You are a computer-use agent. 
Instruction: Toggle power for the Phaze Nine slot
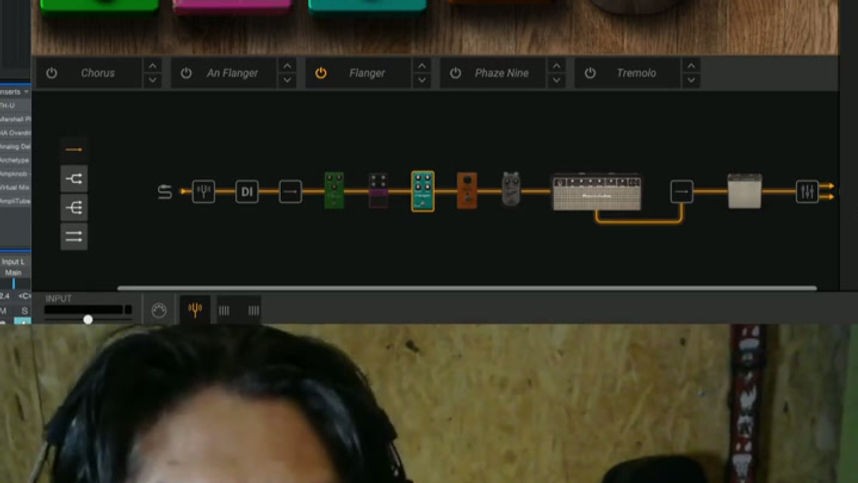[x=455, y=73]
